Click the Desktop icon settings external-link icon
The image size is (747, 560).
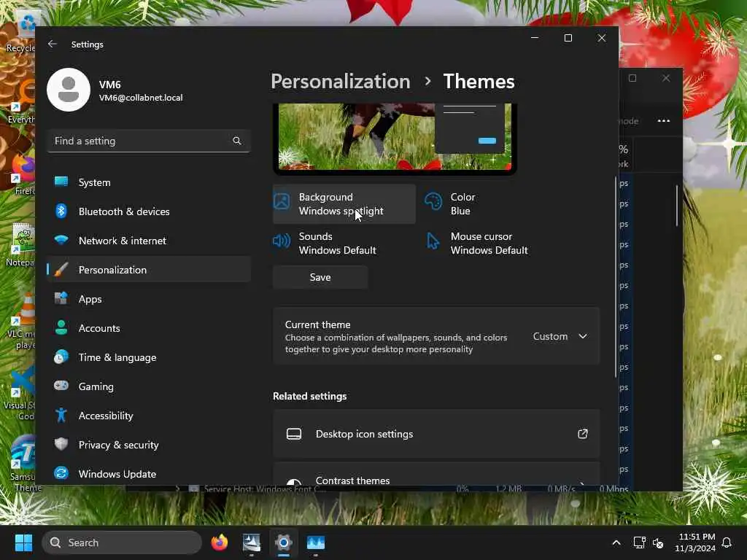[x=583, y=434]
